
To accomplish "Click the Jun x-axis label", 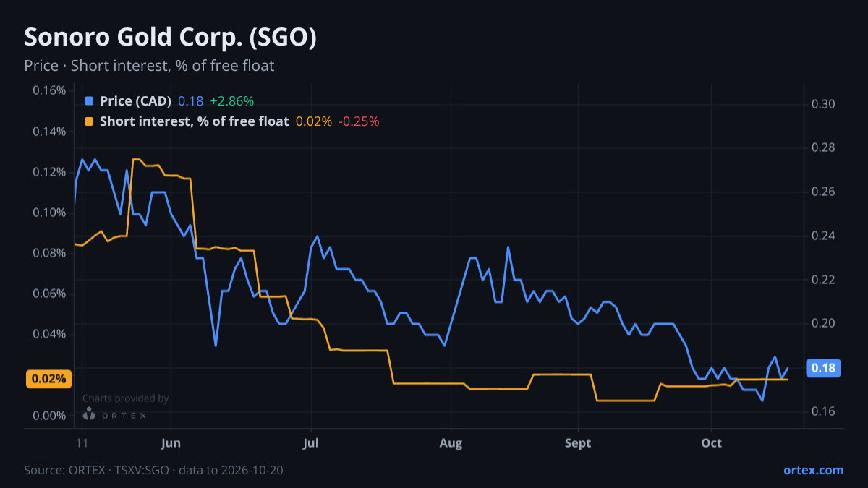I will pyautogui.click(x=171, y=442).
